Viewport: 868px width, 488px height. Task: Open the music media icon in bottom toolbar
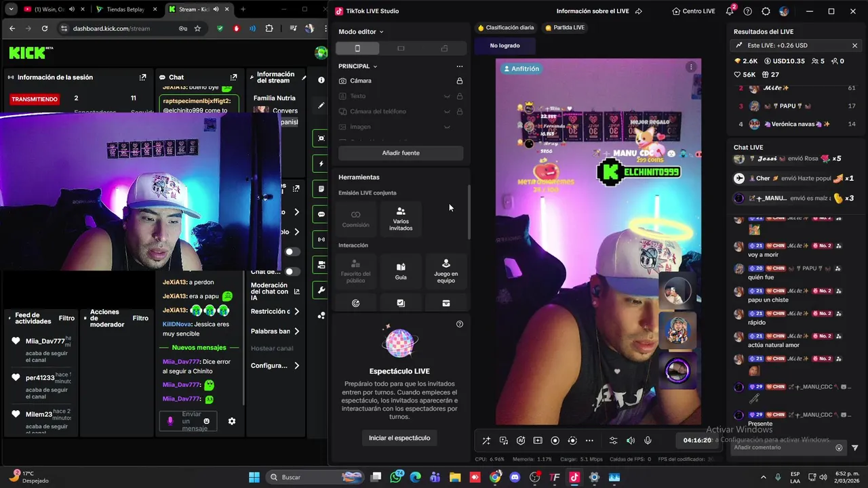(x=504, y=441)
